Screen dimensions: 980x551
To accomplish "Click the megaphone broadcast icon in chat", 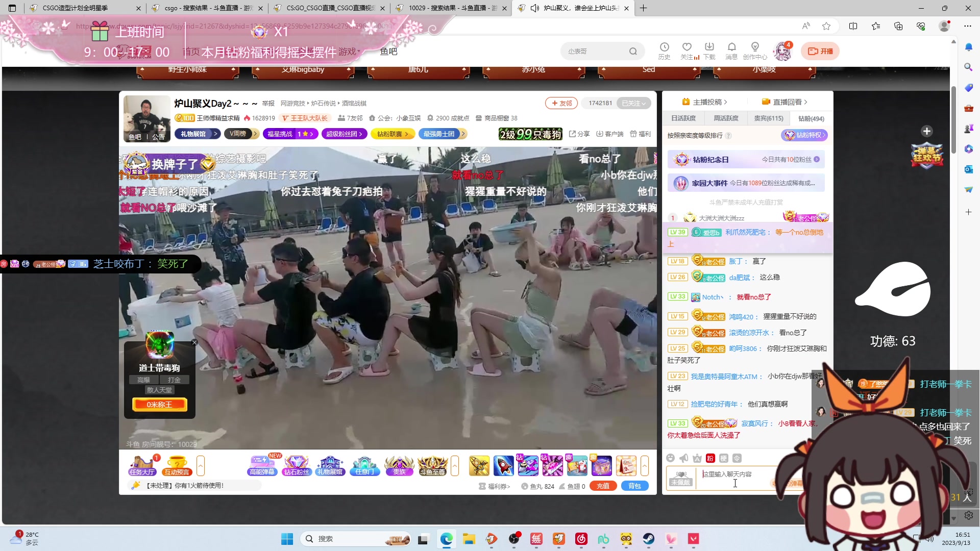I will click(x=684, y=458).
